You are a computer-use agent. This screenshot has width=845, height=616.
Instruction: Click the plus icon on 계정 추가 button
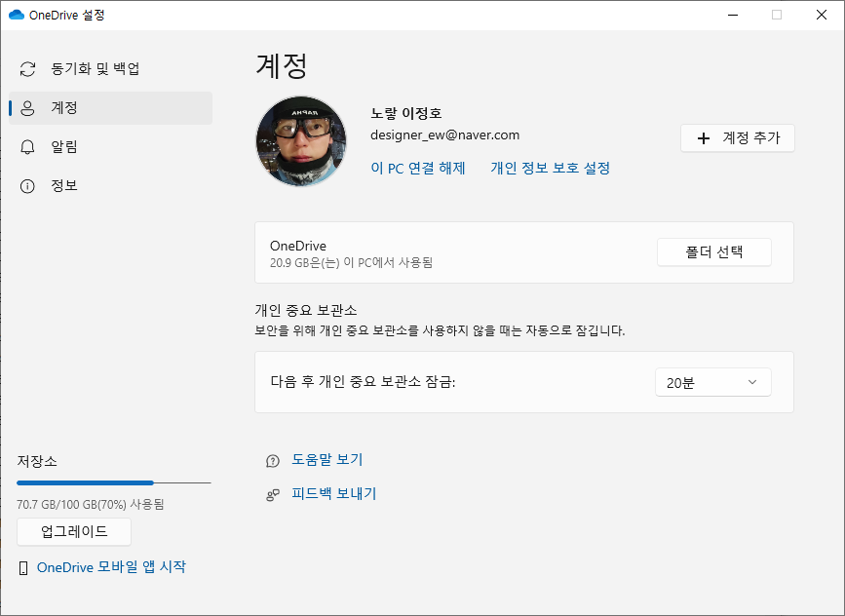click(x=703, y=138)
